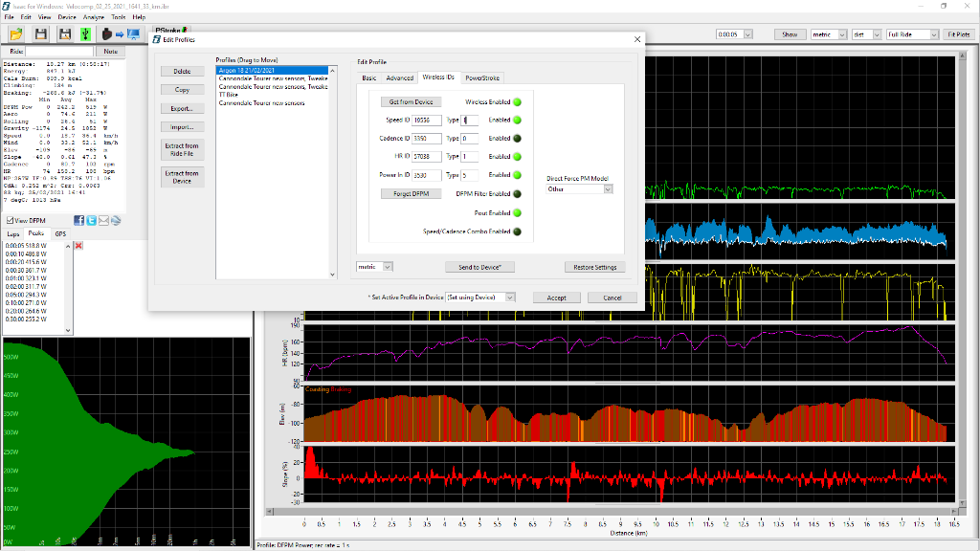This screenshot has width=980, height=551.
Task: Open the Analyze menu
Action: click(94, 17)
